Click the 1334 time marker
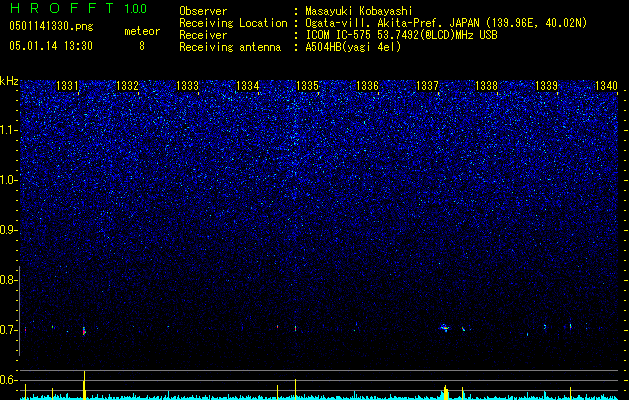 pyautogui.click(x=248, y=85)
